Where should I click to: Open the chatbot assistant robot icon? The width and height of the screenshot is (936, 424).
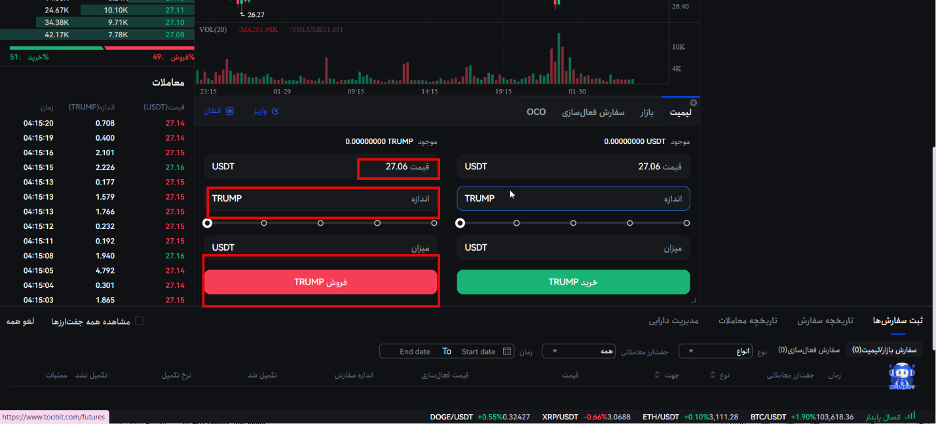[x=902, y=376]
